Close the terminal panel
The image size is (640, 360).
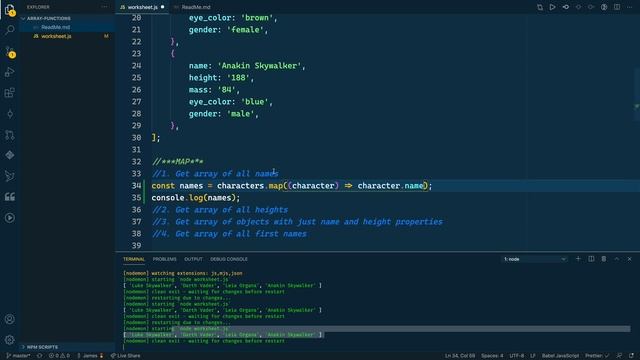[x=629, y=259]
